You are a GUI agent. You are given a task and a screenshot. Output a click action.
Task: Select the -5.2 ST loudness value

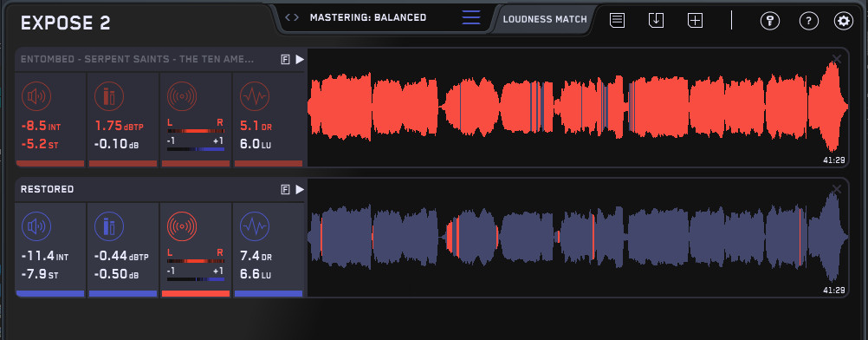click(39, 144)
